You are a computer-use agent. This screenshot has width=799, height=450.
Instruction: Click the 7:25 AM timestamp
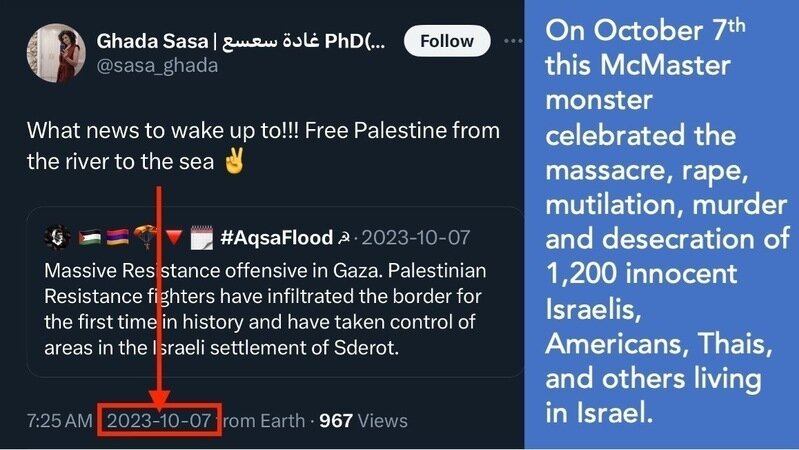(59, 421)
